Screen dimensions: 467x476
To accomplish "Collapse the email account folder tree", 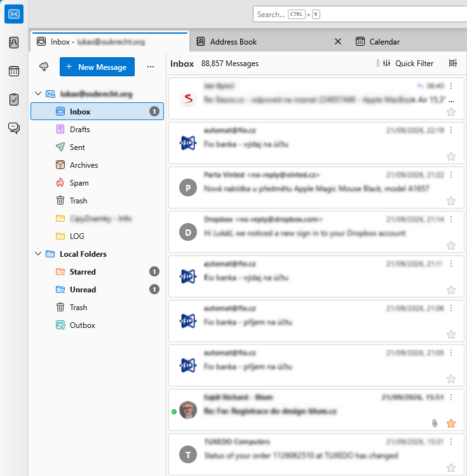I will coord(38,93).
